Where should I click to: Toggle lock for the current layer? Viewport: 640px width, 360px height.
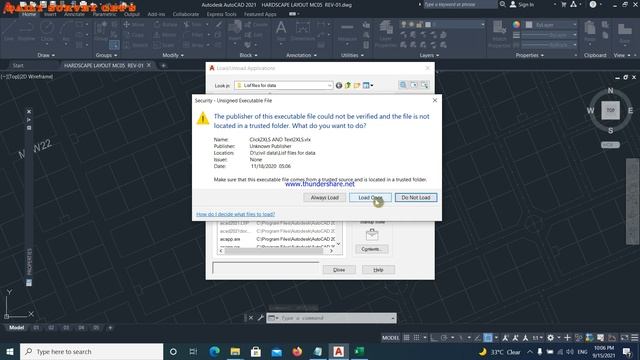tap(419, 24)
